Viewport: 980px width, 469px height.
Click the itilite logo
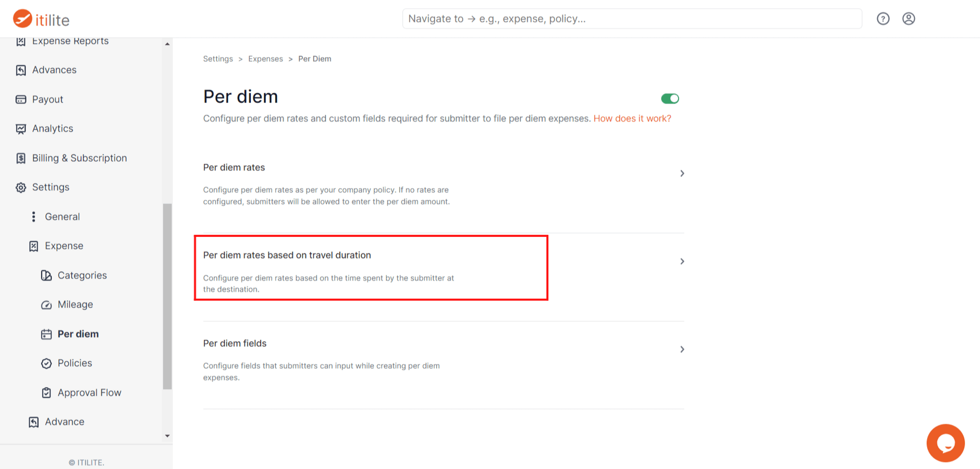pos(41,19)
